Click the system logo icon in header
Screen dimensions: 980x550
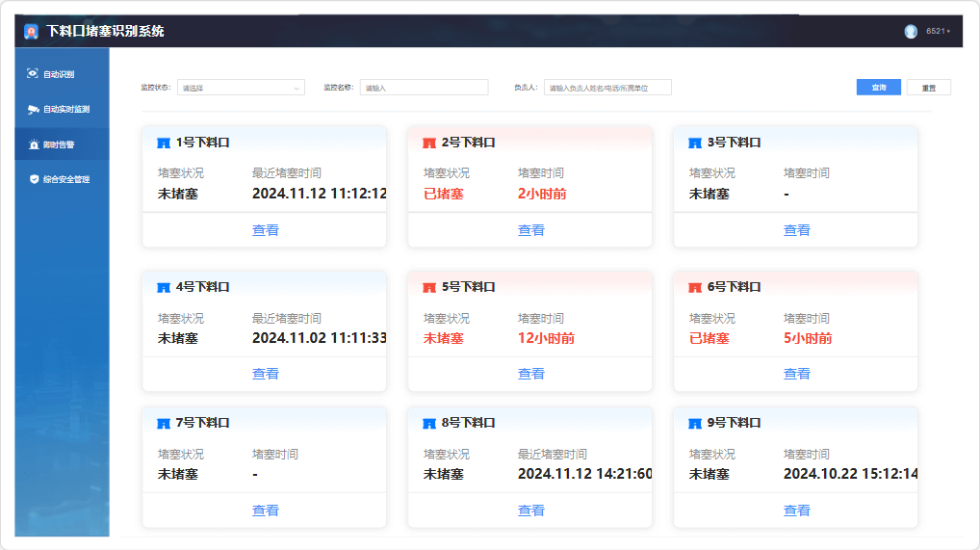point(32,31)
